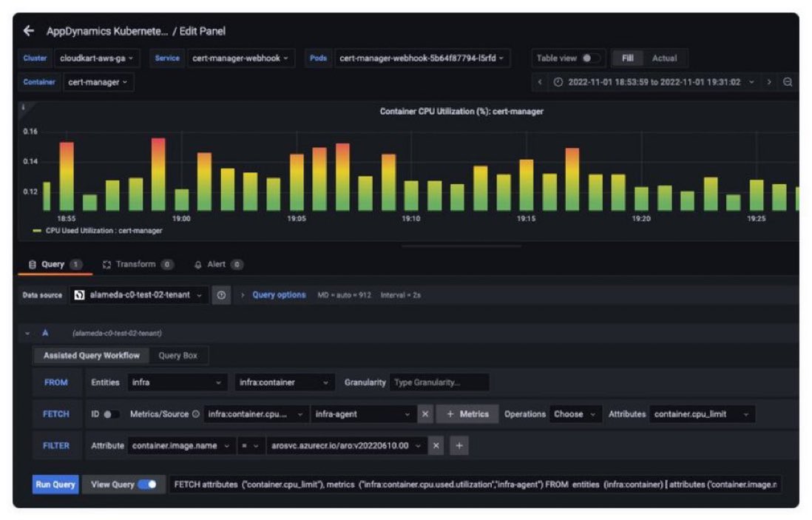The height and width of the screenshot is (520, 812).
Task: Switch to the Alert tab
Action: pos(218,265)
